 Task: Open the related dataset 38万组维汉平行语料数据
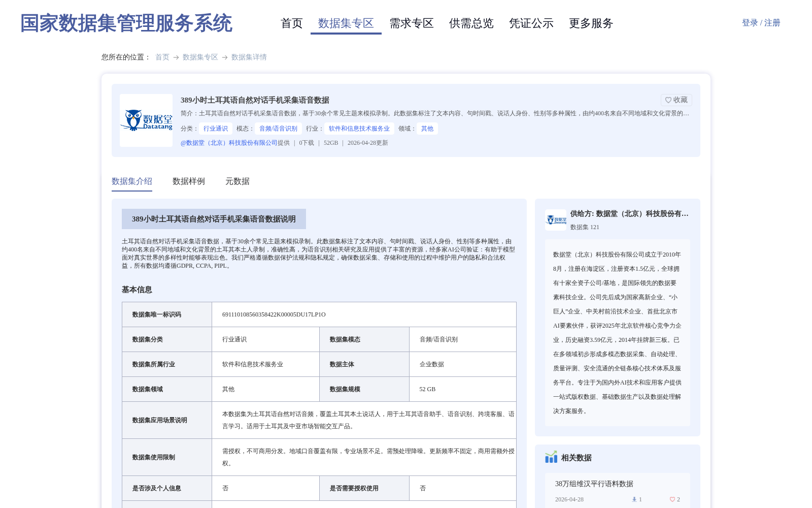click(x=594, y=484)
